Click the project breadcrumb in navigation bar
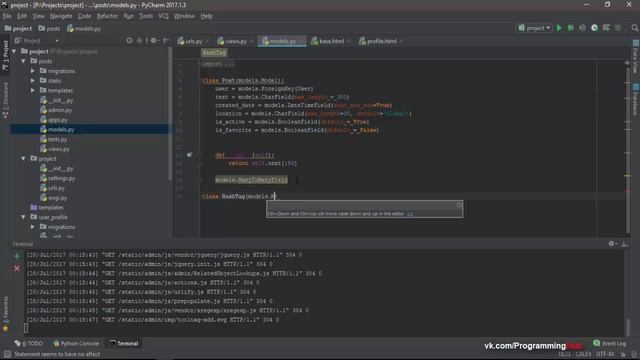This screenshot has width=640, height=360. point(18,29)
